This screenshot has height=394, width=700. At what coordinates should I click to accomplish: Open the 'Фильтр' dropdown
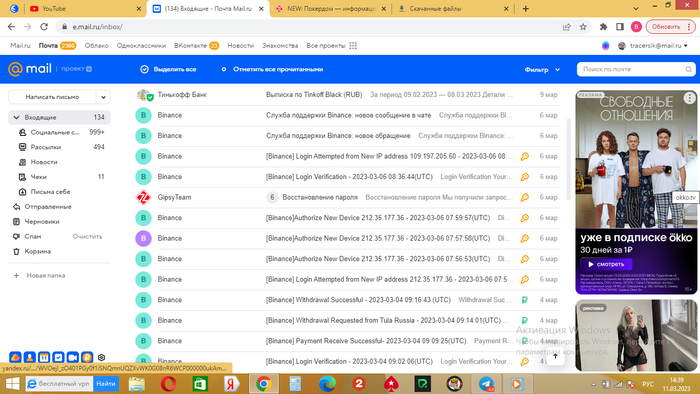click(542, 70)
